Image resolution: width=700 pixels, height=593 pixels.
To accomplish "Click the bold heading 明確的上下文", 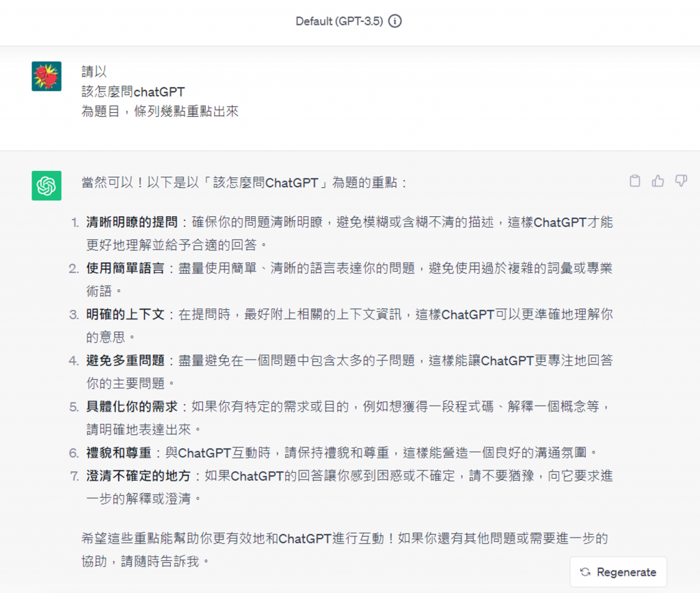I will [x=125, y=315].
